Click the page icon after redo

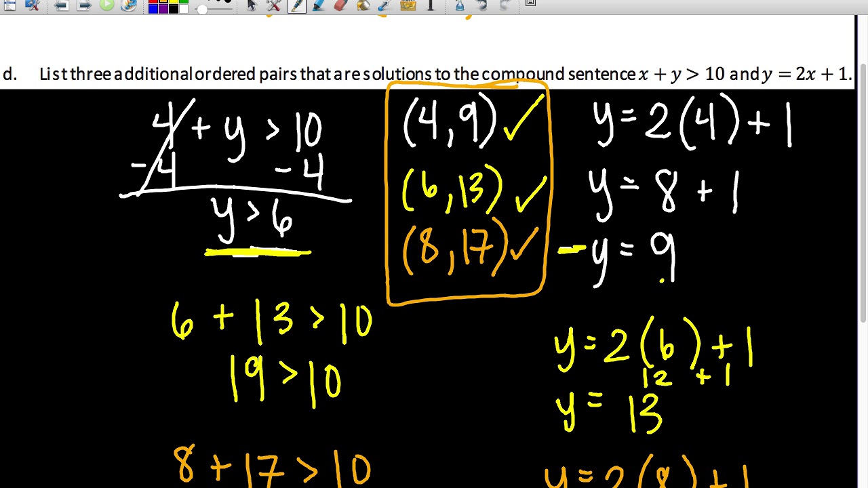pyautogui.click(x=530, y=3)
